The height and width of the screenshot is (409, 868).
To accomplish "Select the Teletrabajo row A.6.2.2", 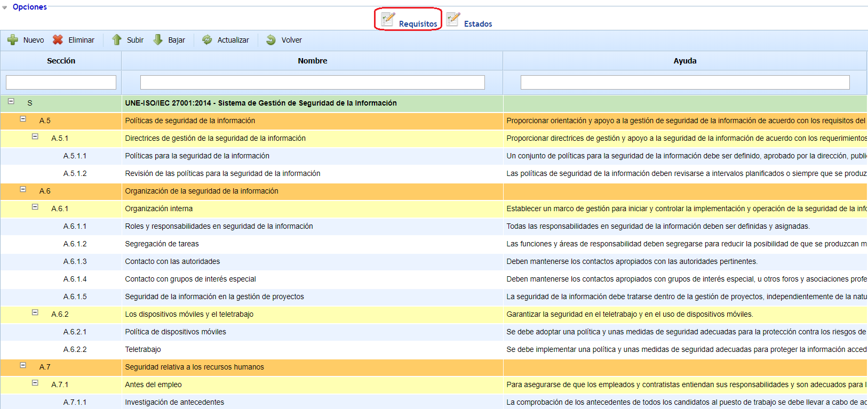I will 143,349.
